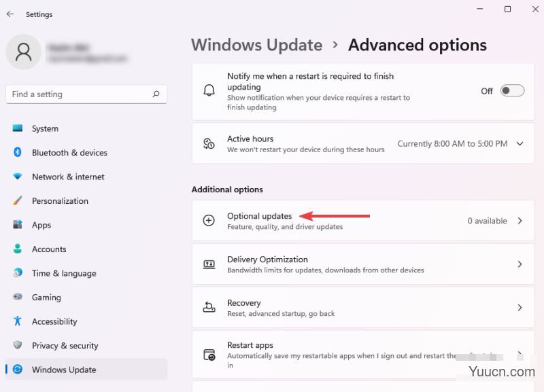Click the System monitor icon
The width and height of the screenshot is (544, 392).
click(18, 128)
